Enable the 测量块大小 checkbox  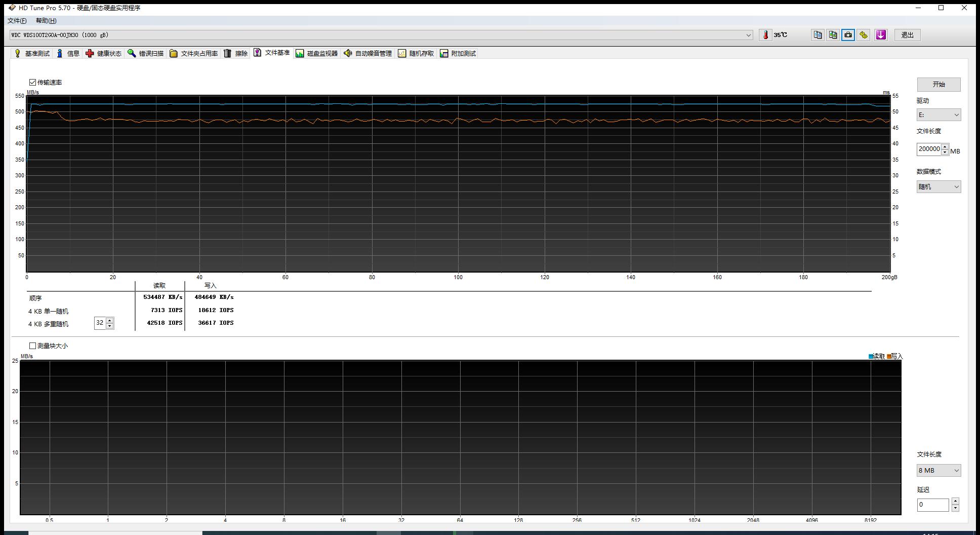pyautogui.click(x=33, y=346)
